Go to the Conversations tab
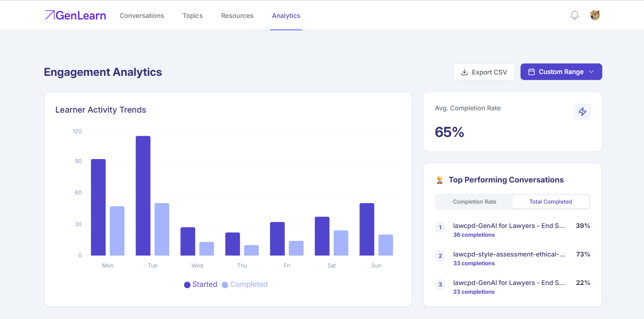The height and width of the screenshot is (319, 644). pyautogui.click(x=142, y=16)
